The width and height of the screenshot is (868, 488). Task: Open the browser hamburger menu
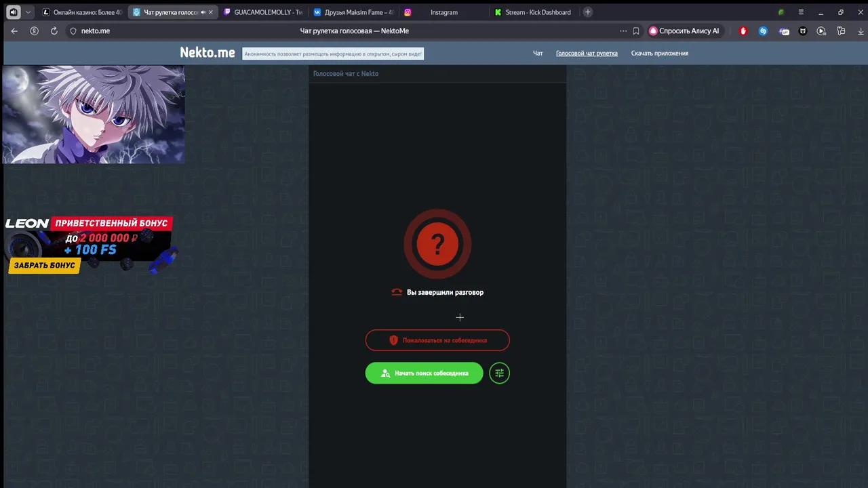point(801,12)
